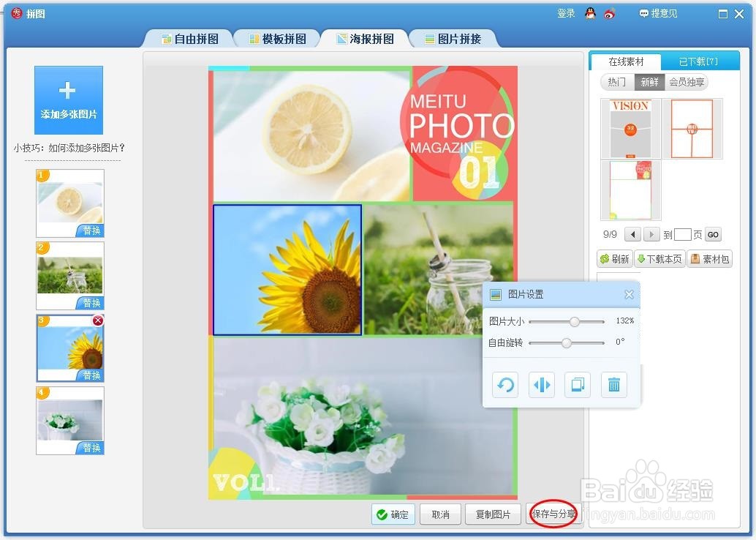The width and height of the screenshot is (756, 540).
Task: Select sunflower photo on the poster canvas
Action: (x=287, y=270)
